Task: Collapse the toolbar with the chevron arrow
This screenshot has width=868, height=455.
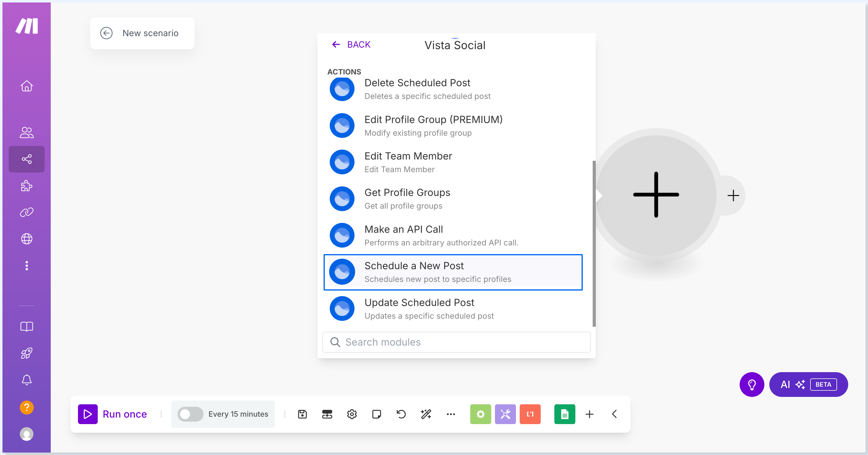Action: (x=614, y=414)
